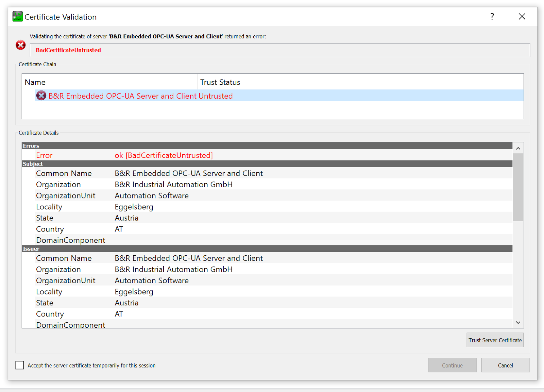Click the Name column header

[x=109, y=82]
